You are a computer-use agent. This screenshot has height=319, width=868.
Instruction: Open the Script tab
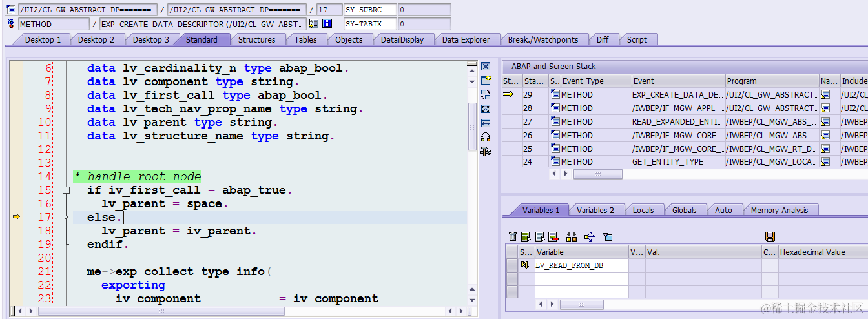coord(637,39)
